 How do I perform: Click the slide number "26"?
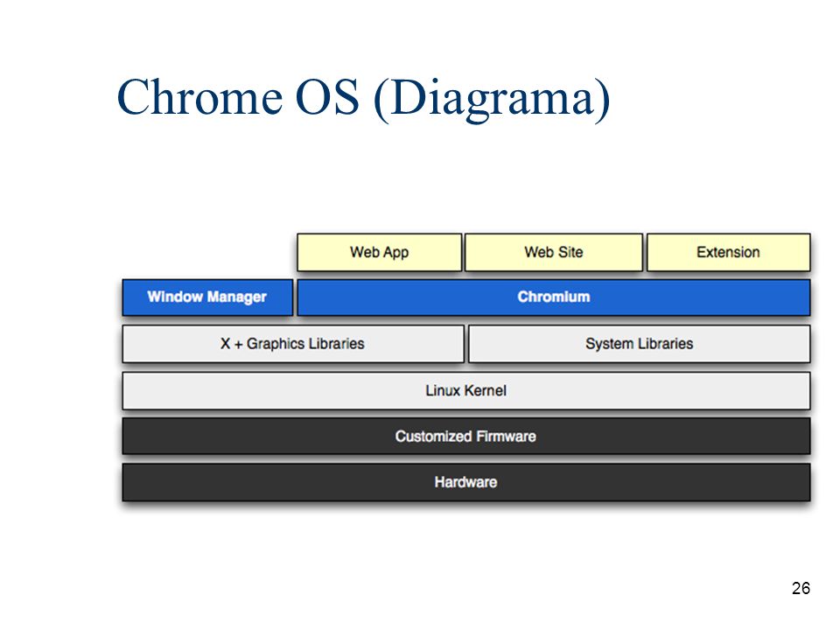[801, 588]
